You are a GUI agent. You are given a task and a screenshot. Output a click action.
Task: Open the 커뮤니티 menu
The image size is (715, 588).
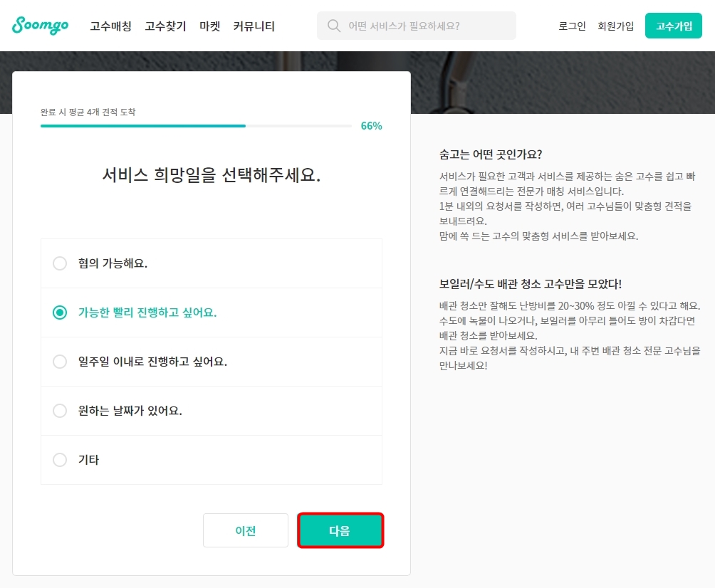[254, 26]
